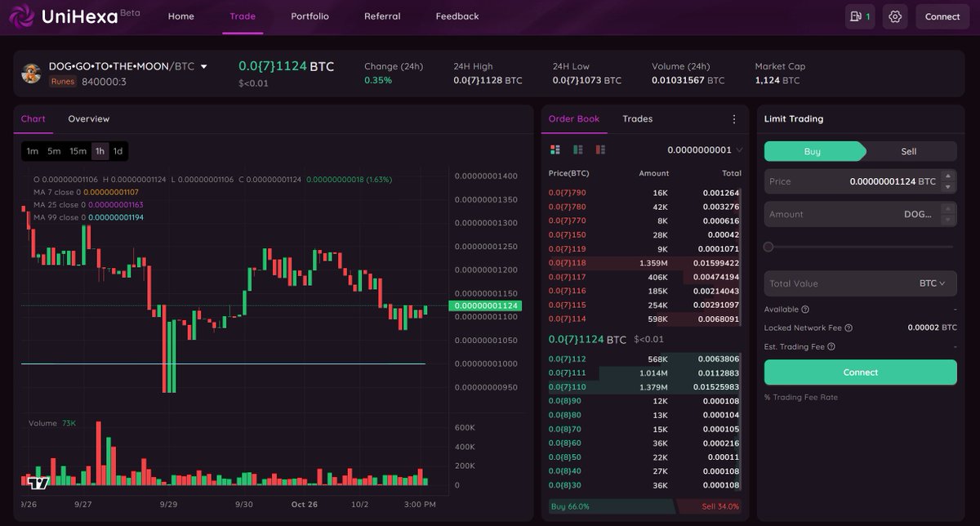Click help icon beside Est. Trading Fee
The height and width of the screenshot is (526, 980).
pyautogui.click(x=831, y=346)
